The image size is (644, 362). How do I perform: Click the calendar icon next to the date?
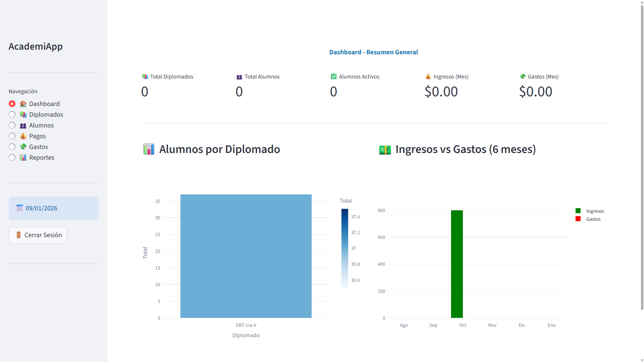(19, 208)
